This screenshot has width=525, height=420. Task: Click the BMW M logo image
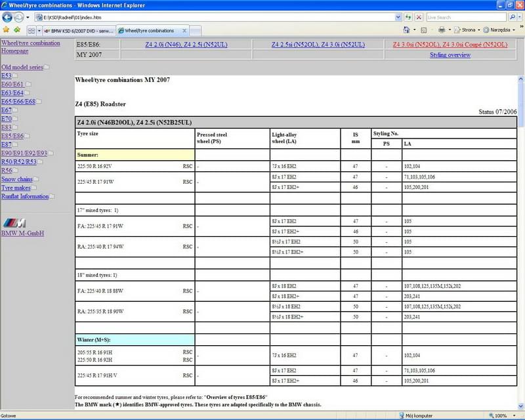(x=14, y=222)
